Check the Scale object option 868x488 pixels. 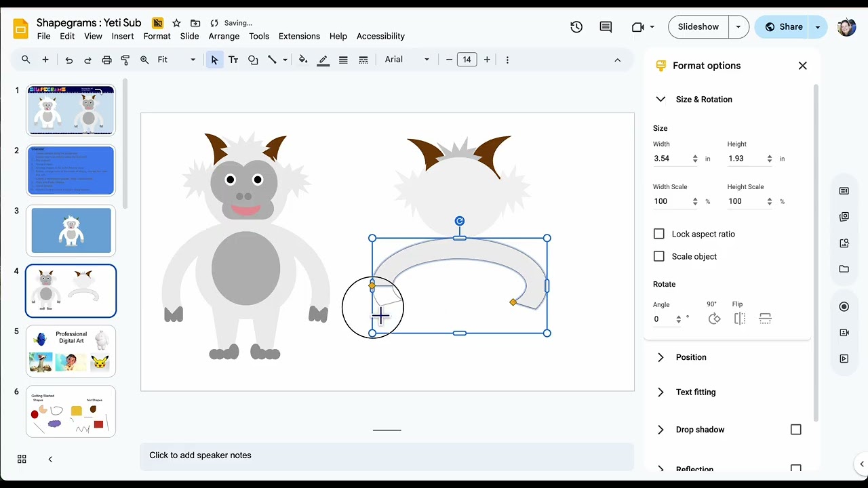pyautogui.click(x=658, y=256)
